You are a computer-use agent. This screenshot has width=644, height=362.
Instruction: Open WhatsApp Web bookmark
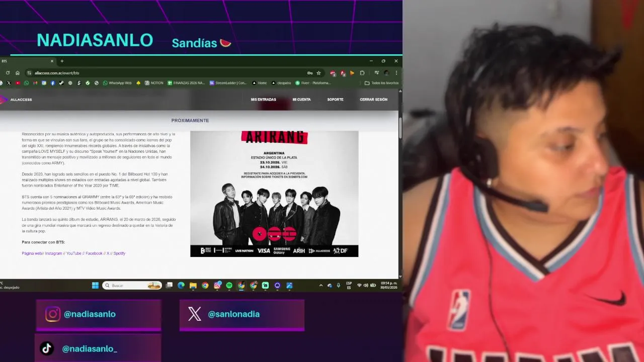tap(117, 83)
